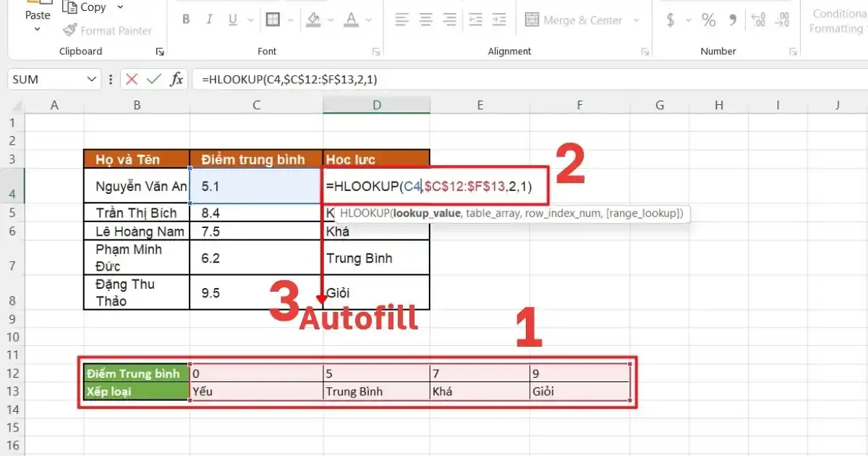The width and height of the screenshot is (868, 456).
Task: Toggle Center horizontal alignment
Action: click(426, 20)
